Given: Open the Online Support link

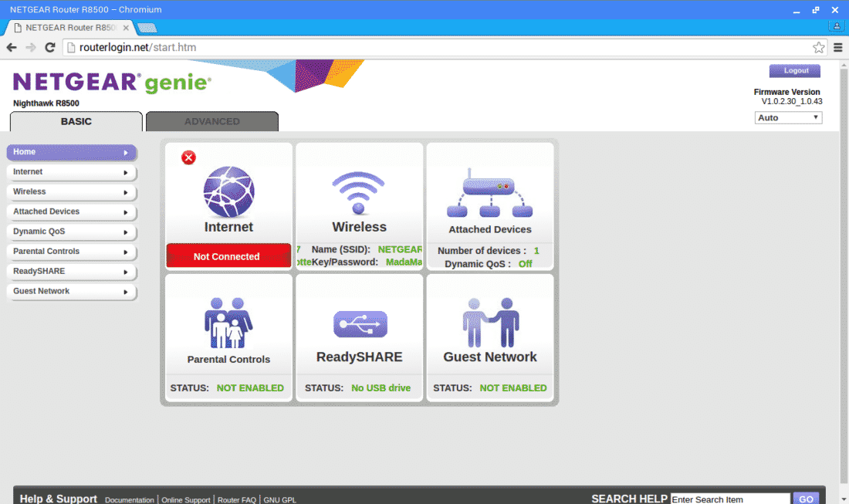Looking at the screenshot, I should tap(186, 499).
